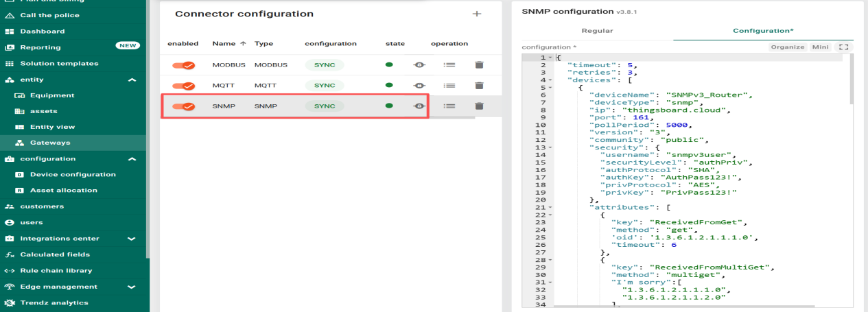The image size is (868, 312).
Task: Delete the SNMP connector
Action: (479, 106)
